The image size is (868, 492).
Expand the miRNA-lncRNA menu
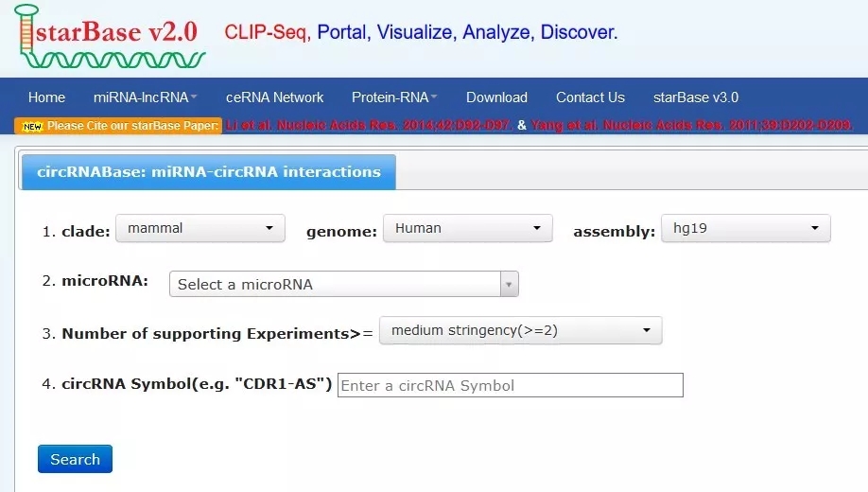coord(145,97)
